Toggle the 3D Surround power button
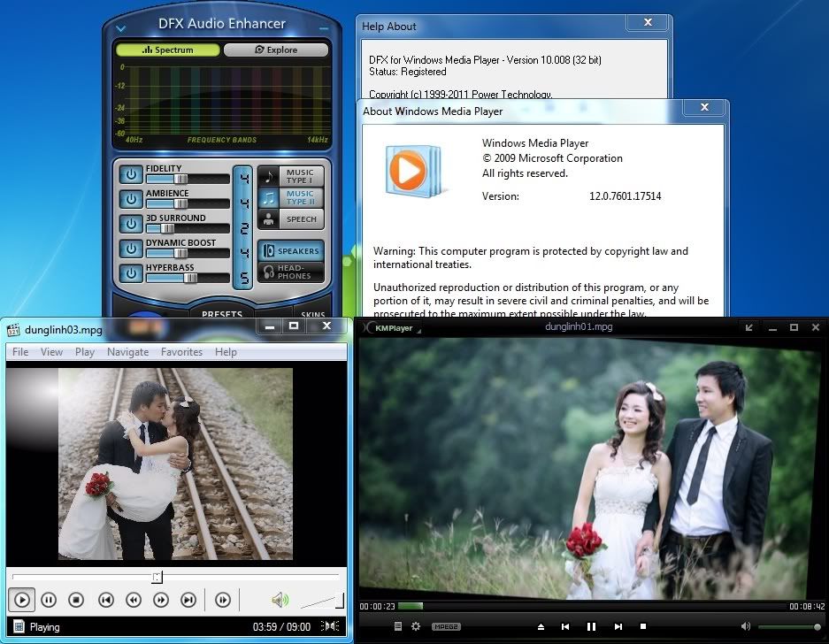829x644 pixels. click(x=131, y=224)
